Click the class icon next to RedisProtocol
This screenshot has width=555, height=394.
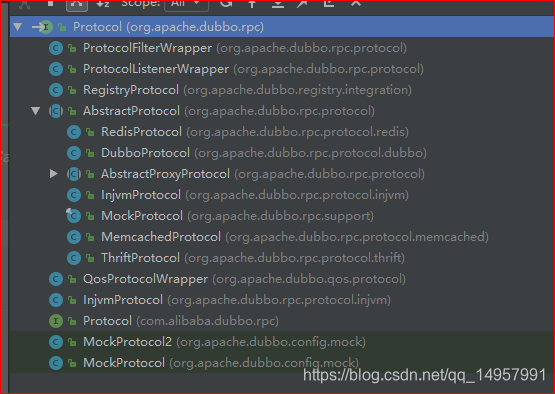click(x=74, y=132)
